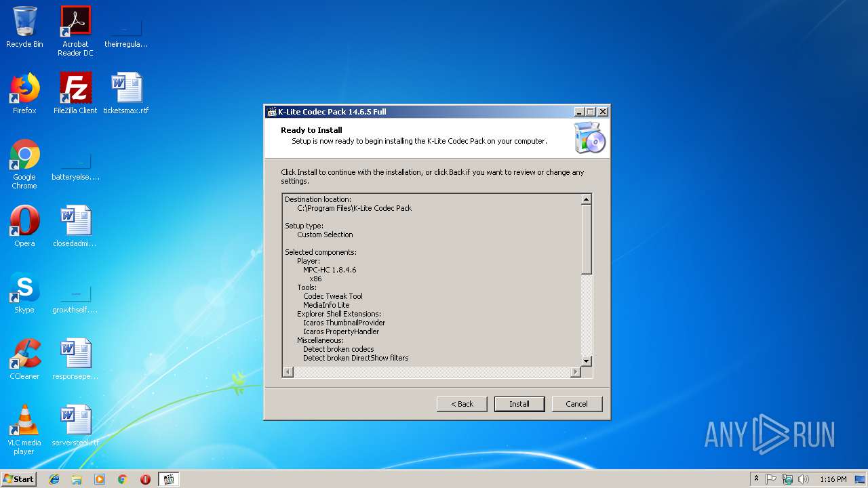Image resolution: width=868 pixels, height=488 pixels.
Task: Click the vertical scrollbar thumb
Action: click(587, 239)
